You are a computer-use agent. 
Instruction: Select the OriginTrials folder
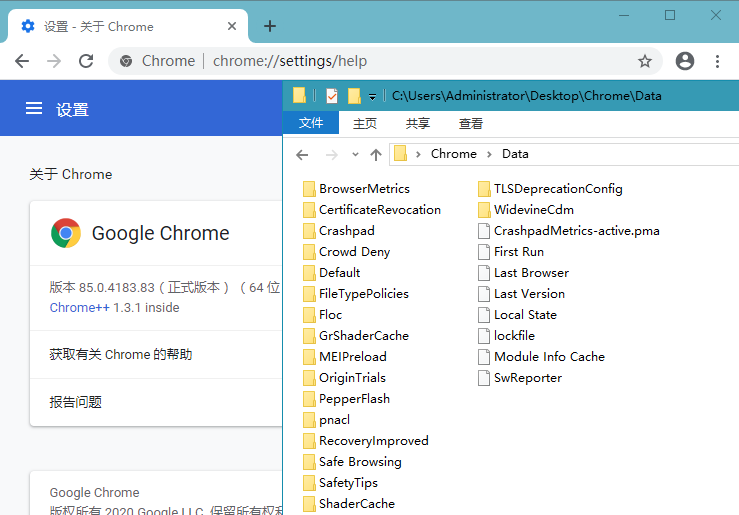pos(345,378)
